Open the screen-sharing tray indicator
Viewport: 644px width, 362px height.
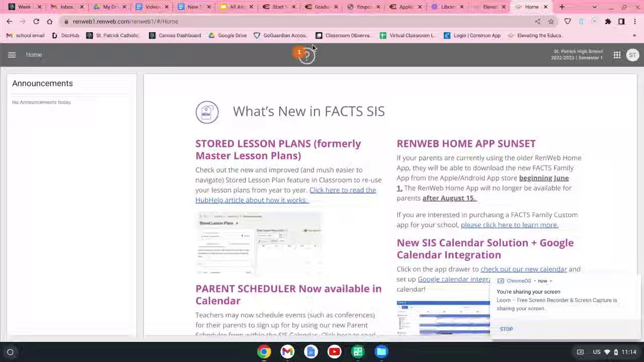580,352
